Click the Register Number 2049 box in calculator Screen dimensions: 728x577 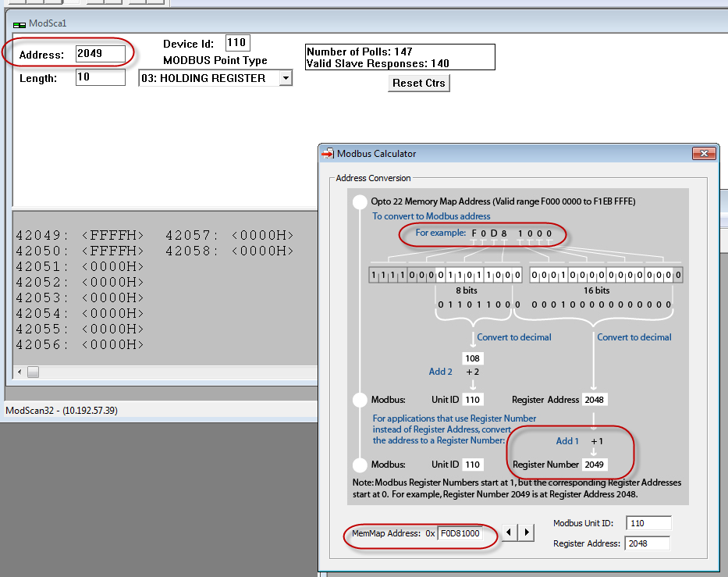pos(595,465)
